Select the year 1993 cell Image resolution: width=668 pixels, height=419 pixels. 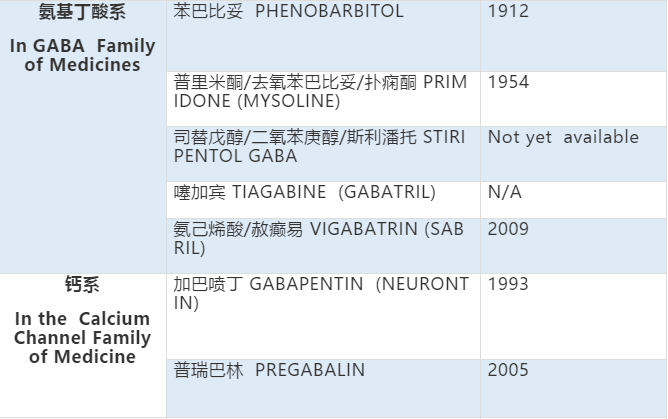coord(508,284)
